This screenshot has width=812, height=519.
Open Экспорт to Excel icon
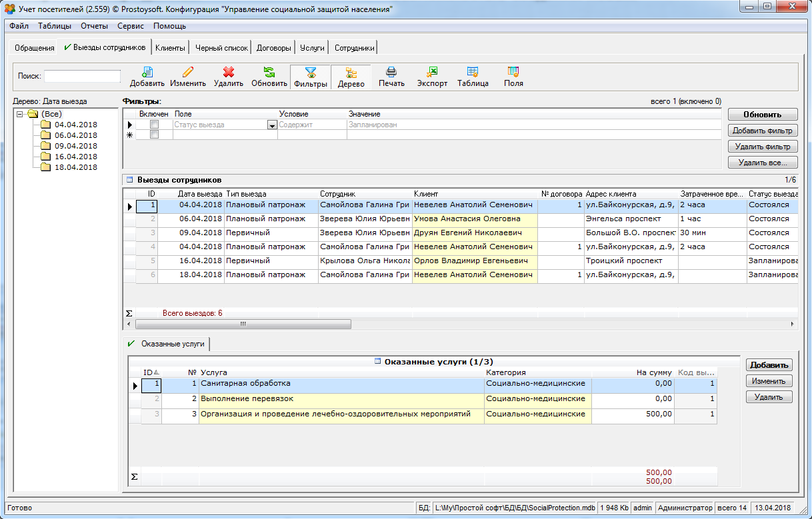click(x=432, y=73)
